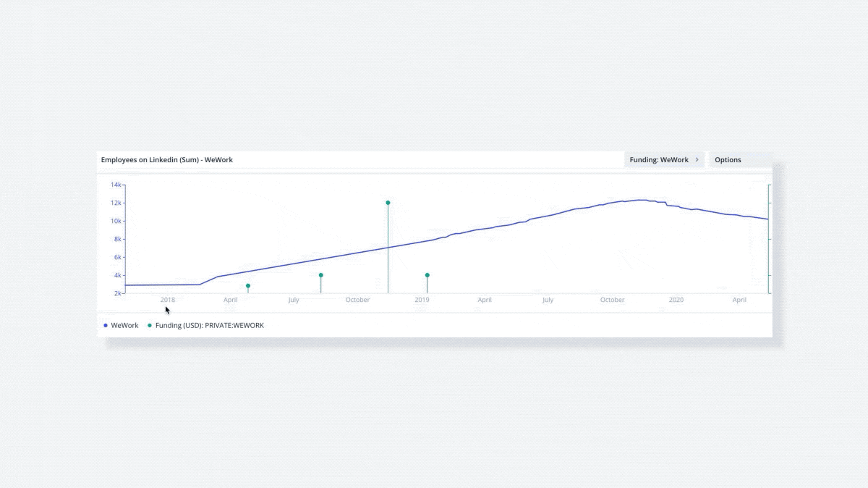Screen dimensions: 868x488
Task: Open the Funding: WeWork panel
Action: click(664, 160)
